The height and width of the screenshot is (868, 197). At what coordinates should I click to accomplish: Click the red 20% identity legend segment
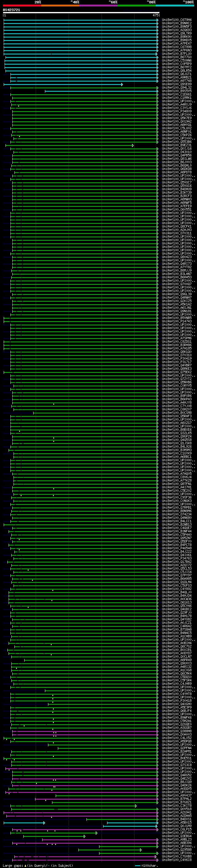[22, 6]
